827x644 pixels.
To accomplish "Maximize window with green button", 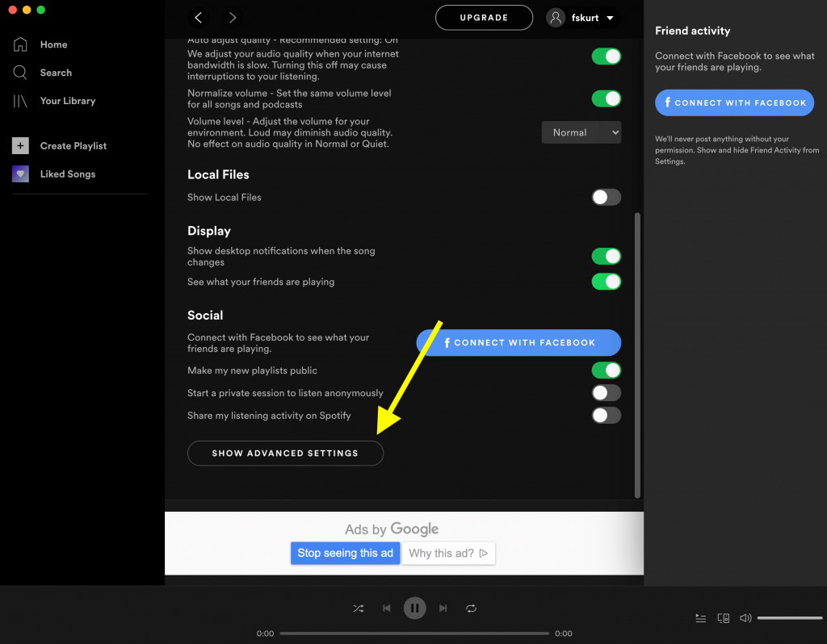I will click(x=40, y=10).
